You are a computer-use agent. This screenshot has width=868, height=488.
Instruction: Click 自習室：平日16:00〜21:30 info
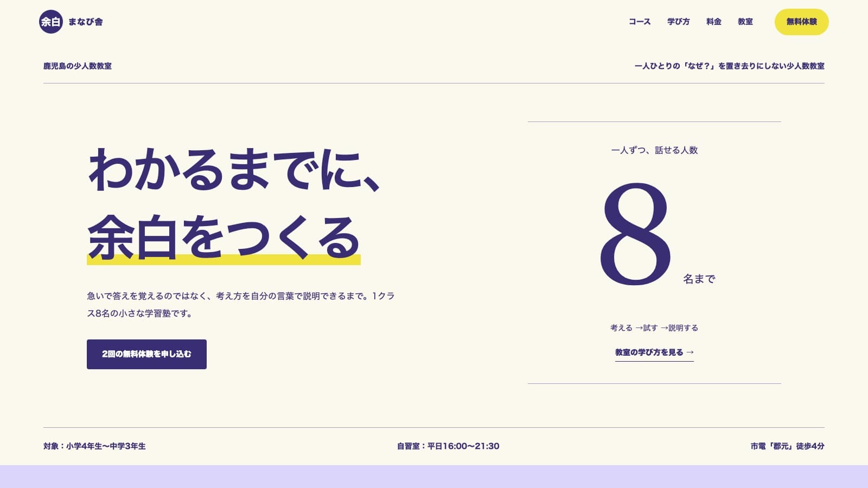click(x=448, y=446)
